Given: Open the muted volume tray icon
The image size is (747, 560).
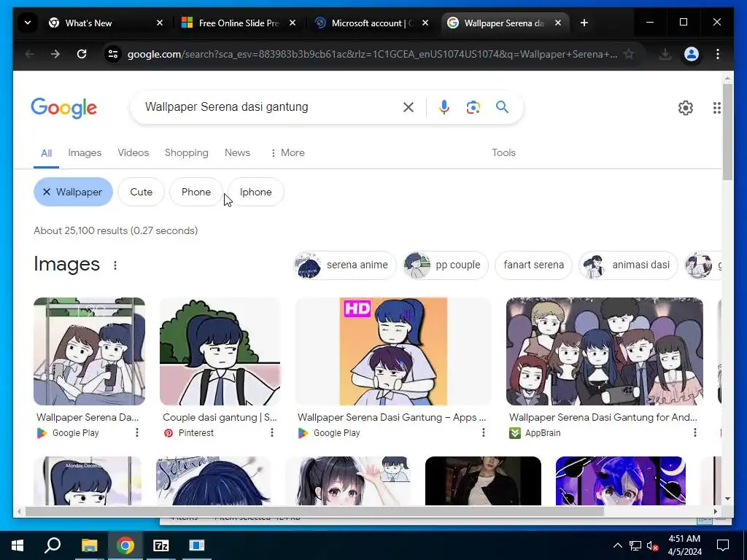Looking at the screenshot, I should coord(653,545).
